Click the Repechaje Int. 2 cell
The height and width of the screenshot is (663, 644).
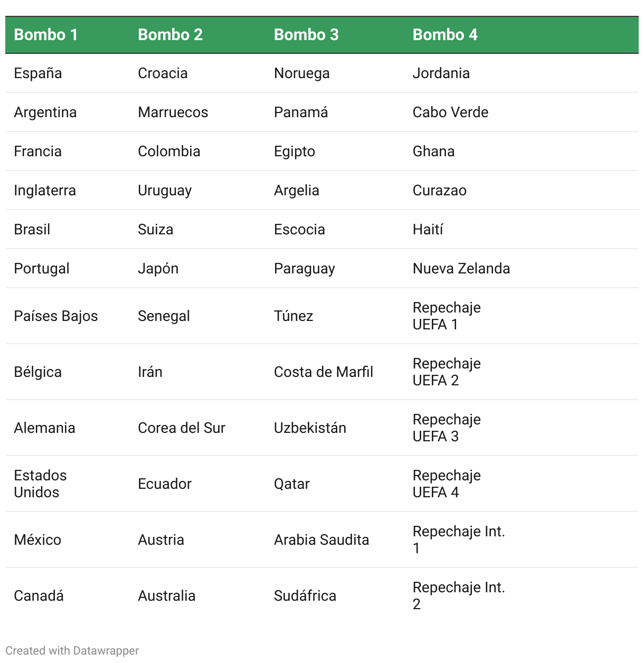(459, 596)
